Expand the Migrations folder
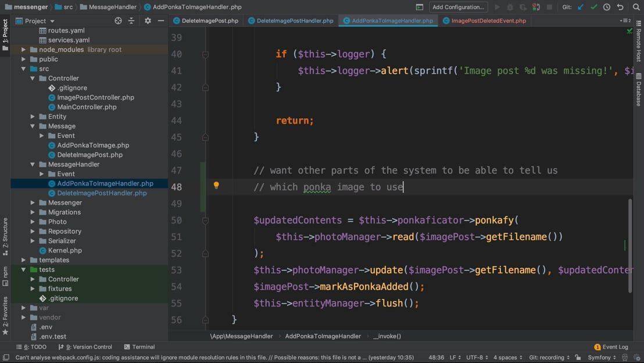This screenshot has width=644, height=363. tap(33, 212)
